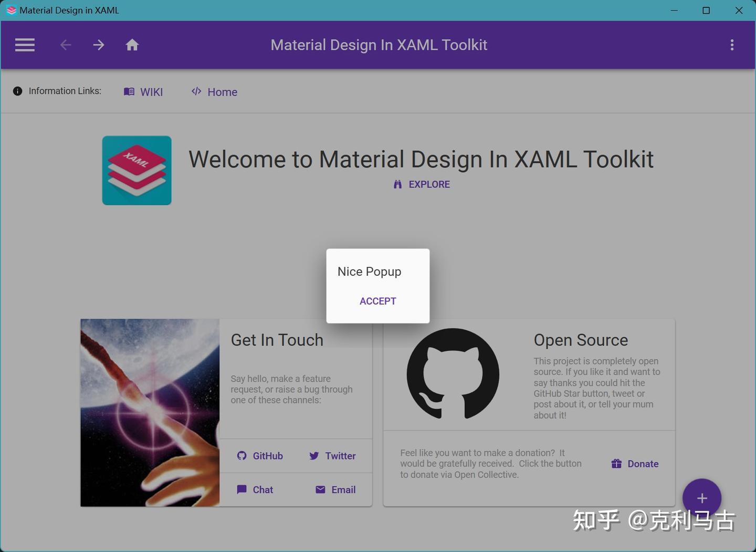Open the overflow menu with three dots

732,45
